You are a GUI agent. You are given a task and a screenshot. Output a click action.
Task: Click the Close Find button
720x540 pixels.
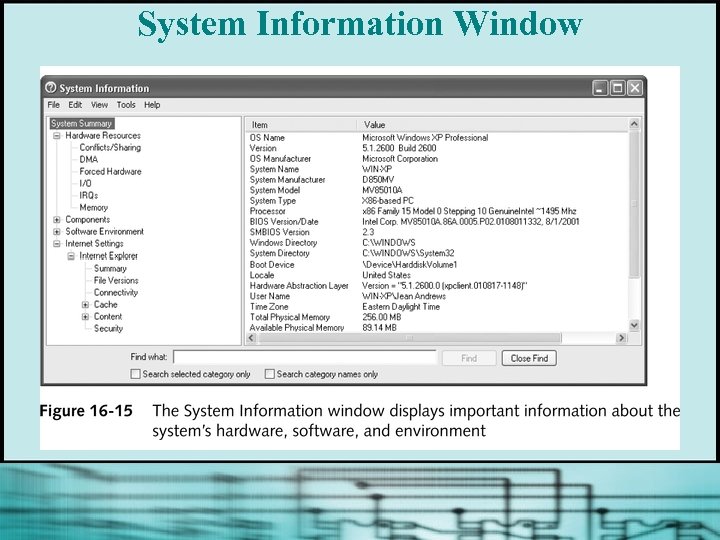click(529, 358)
